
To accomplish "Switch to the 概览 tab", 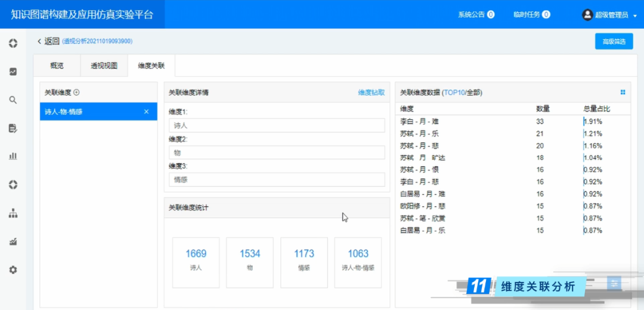I will [57, 66].
